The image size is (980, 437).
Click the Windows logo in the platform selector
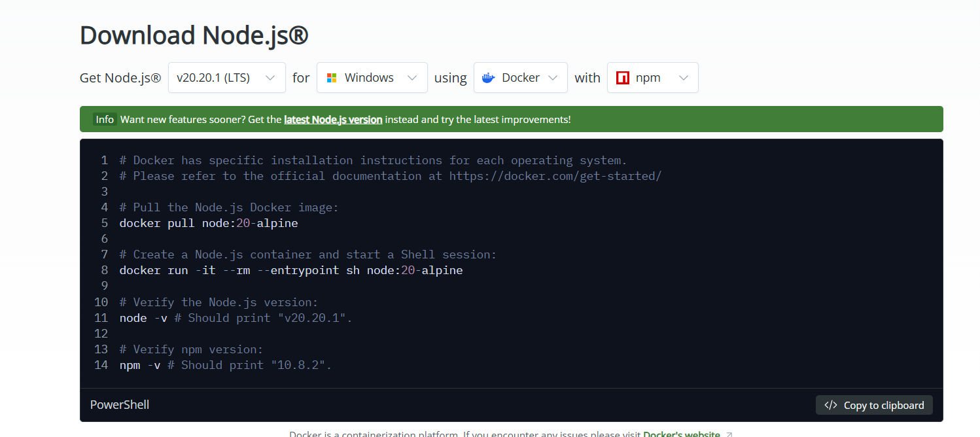tap(332, 78)
